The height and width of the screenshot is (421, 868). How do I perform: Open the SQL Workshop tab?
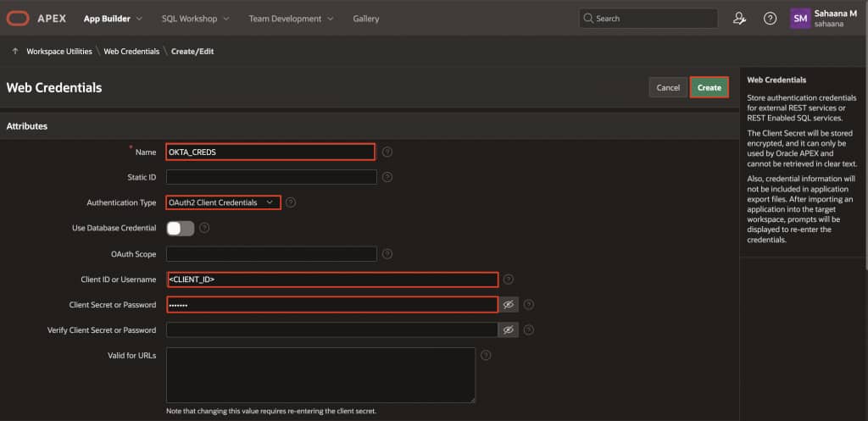[x=189, y=19]
